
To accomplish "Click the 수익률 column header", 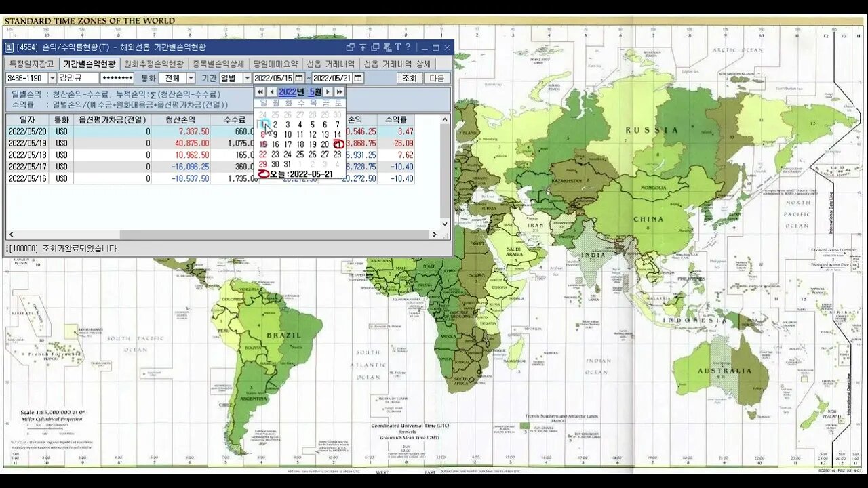I will coord(395,119).
